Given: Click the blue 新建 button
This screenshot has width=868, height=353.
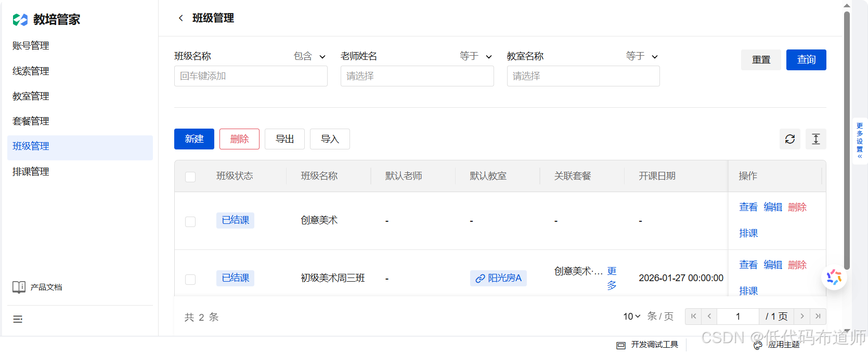Looking at the screenshot, I should pos(194,139).
